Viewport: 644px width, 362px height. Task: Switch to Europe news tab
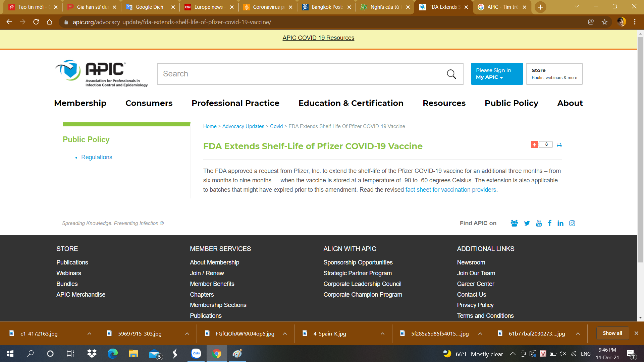(209, 7)
